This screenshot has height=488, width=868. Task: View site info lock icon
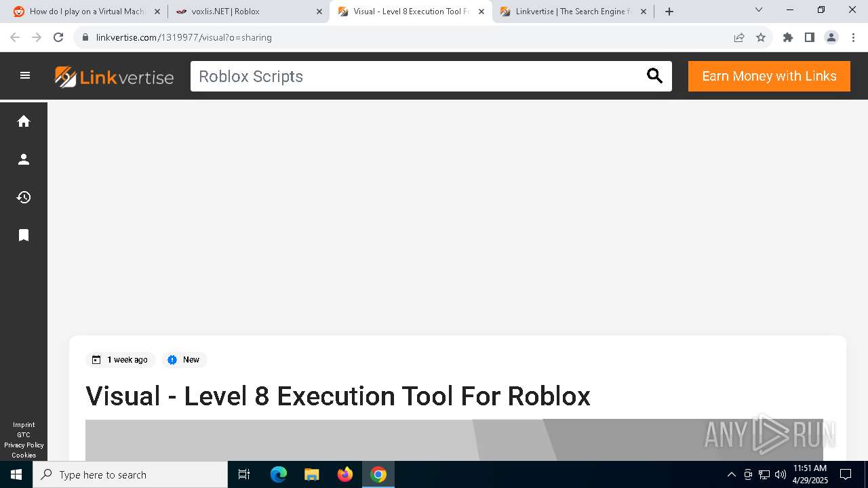(85, 37)
